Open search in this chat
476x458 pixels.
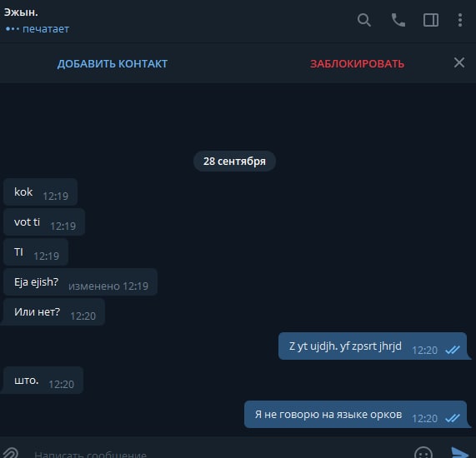364,20
